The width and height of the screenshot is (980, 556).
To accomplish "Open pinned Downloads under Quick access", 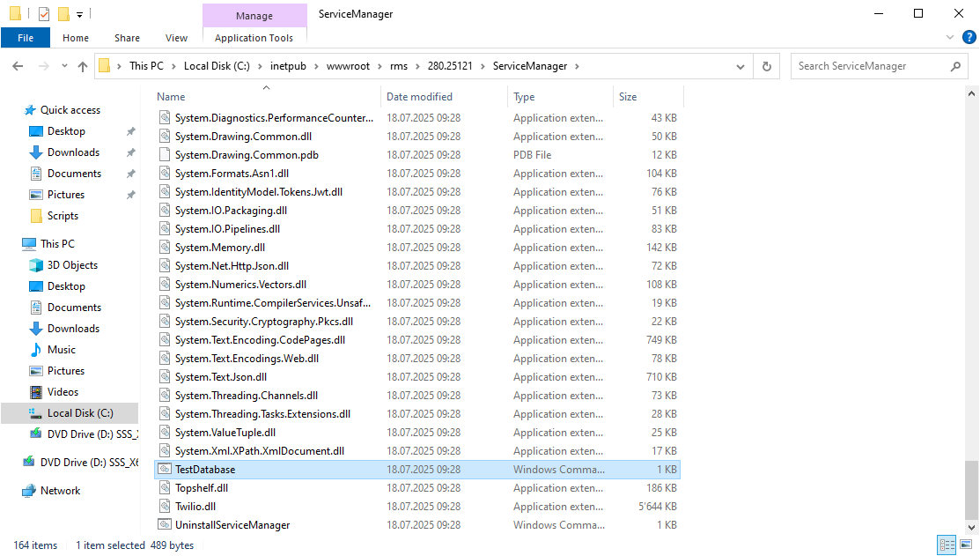I will point(73,152).
